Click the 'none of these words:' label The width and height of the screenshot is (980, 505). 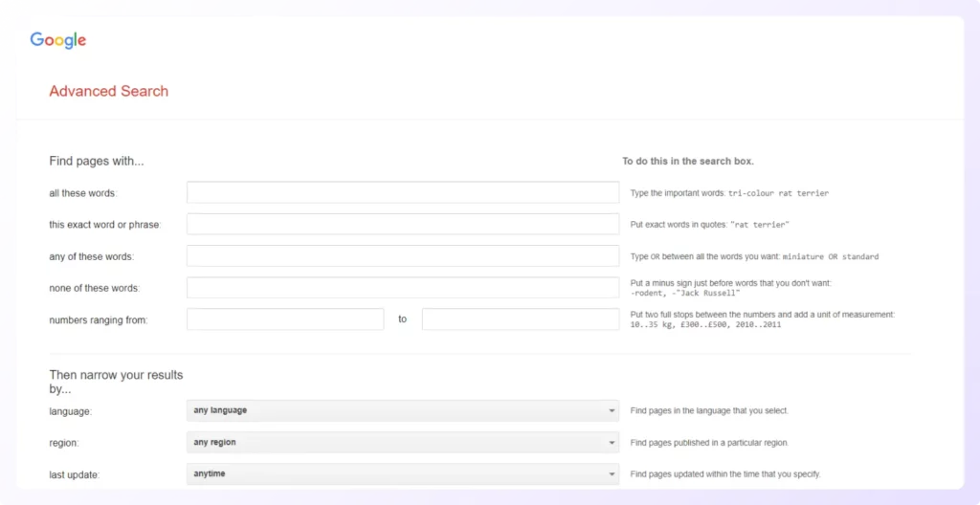pyautogui.click(x=95, y=288)
